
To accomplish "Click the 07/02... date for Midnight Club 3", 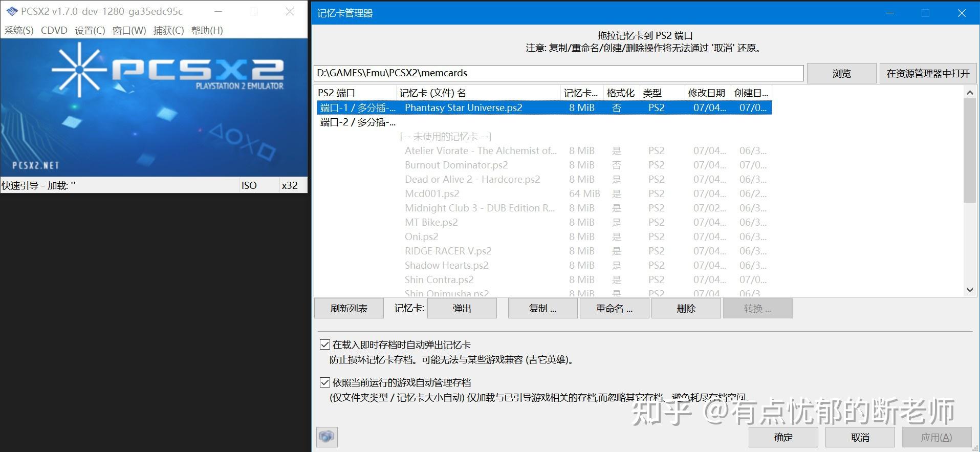I will click(x=710, y=208).
